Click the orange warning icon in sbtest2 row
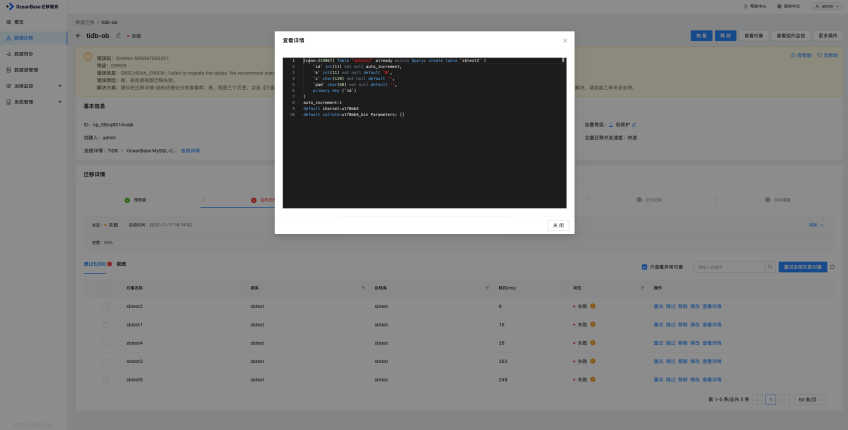Image resolution: width=848 pixels, height=430 pixels. 593,306
